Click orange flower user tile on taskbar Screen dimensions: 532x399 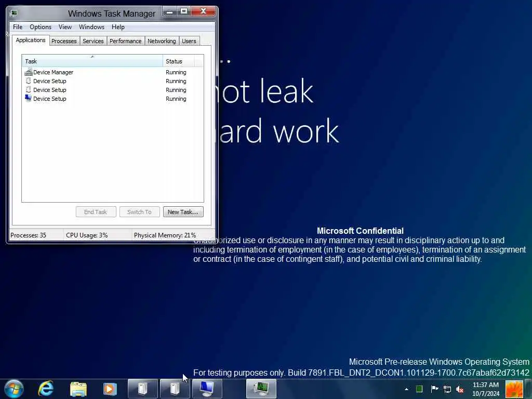514,389
